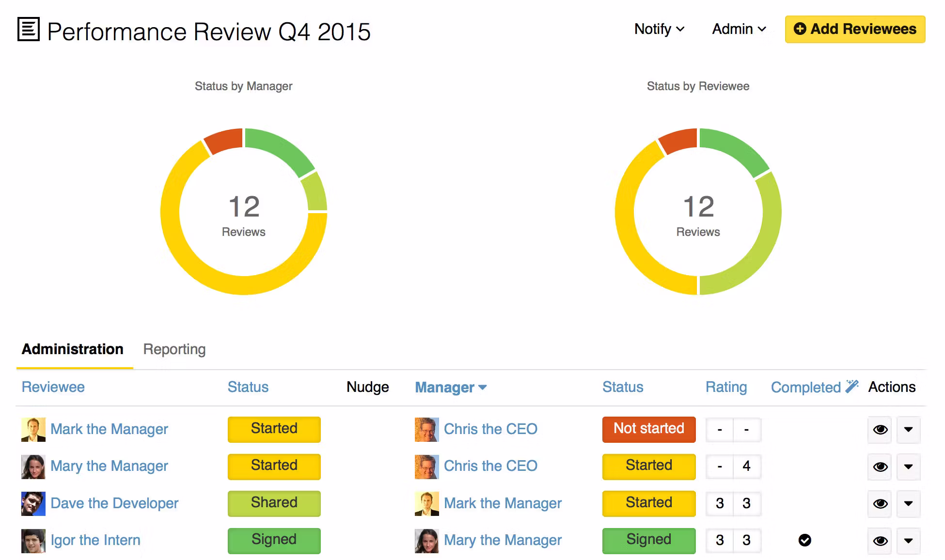Open the Notify dropdown

(659, 29)
